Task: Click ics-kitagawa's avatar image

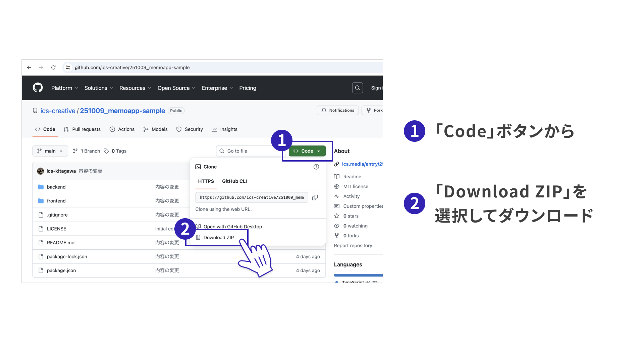Action: (41, 171)
